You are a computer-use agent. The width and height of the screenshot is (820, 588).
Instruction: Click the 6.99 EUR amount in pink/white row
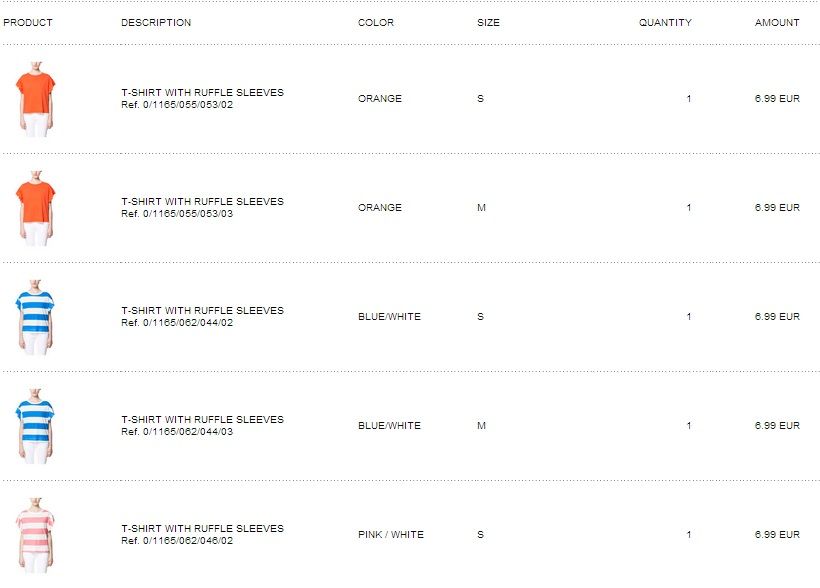[x=777, y=534]
